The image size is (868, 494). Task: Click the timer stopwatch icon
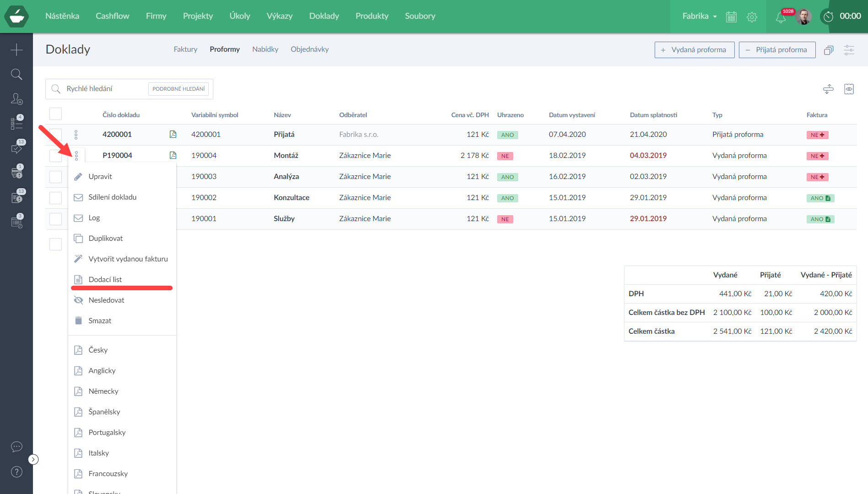click(828, 16)
